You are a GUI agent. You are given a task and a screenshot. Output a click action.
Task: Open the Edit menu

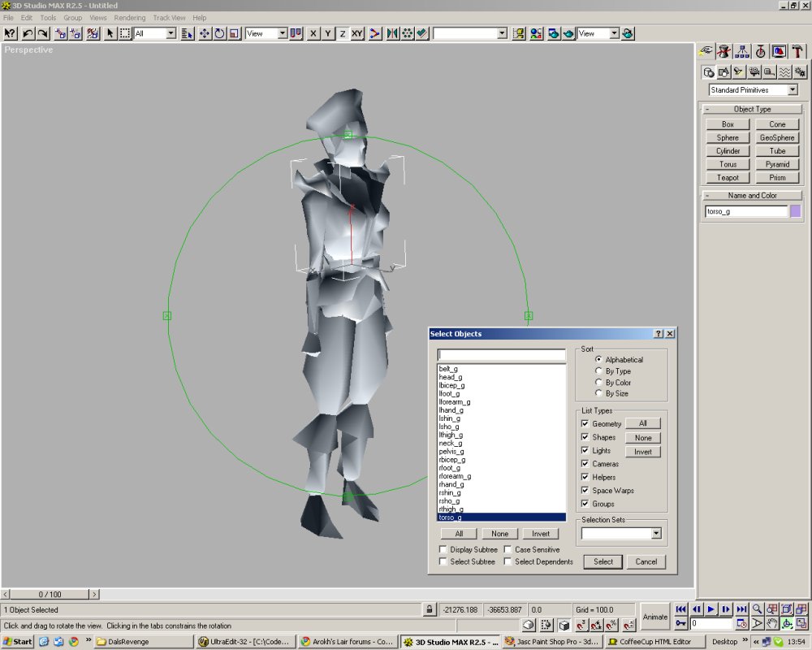27,18
